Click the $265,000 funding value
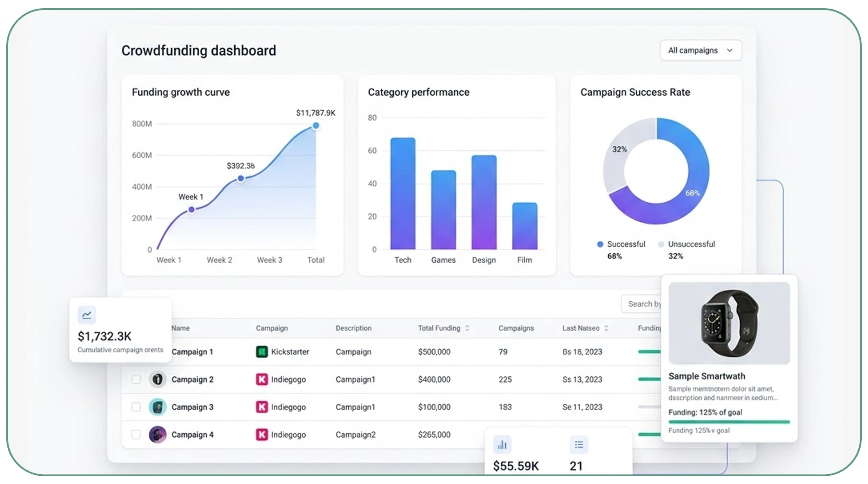The height and width of the screenshot is (484, 868). pos(434,435)
